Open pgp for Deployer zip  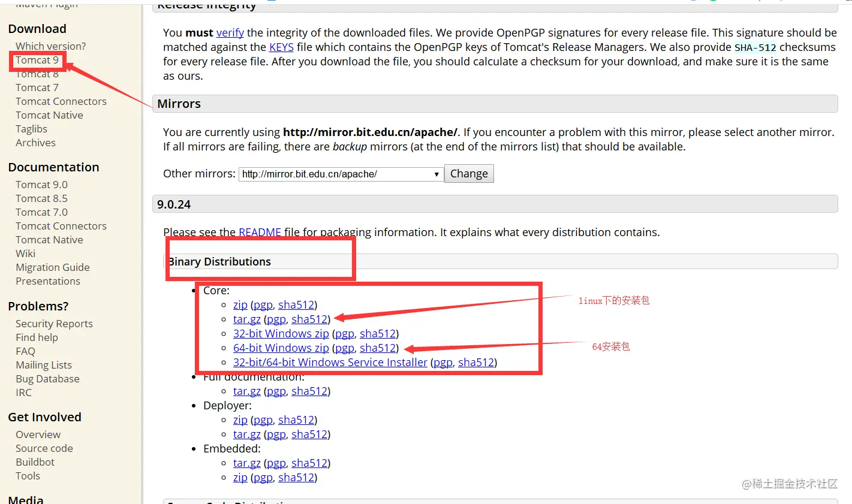tap(263, 420)
